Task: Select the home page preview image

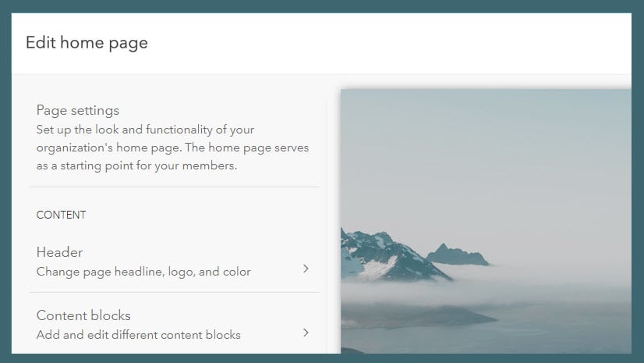Action: point(485,220)
